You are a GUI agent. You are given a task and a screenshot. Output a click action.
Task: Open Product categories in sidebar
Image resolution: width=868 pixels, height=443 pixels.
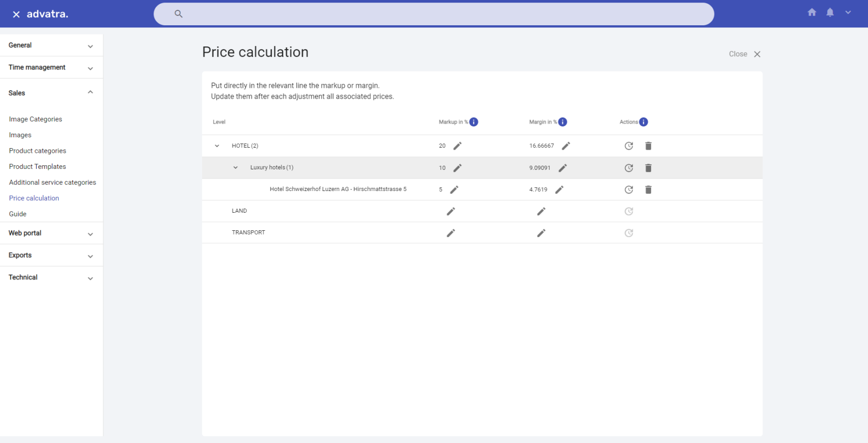pyautogui.click(x=38, y=151)
